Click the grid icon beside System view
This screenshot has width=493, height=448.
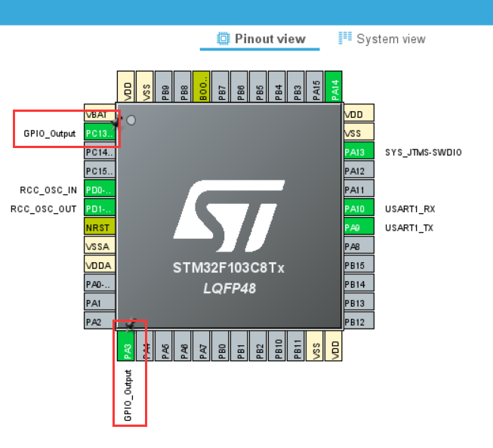pos(345,38)
